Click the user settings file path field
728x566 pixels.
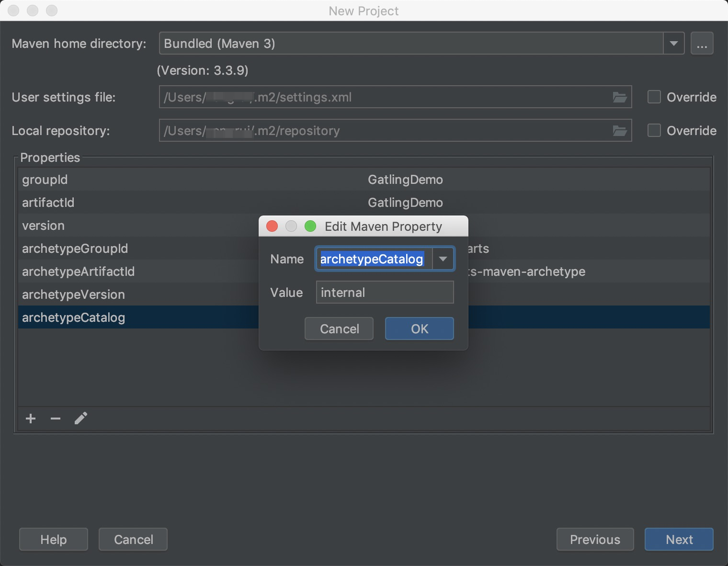395,97
